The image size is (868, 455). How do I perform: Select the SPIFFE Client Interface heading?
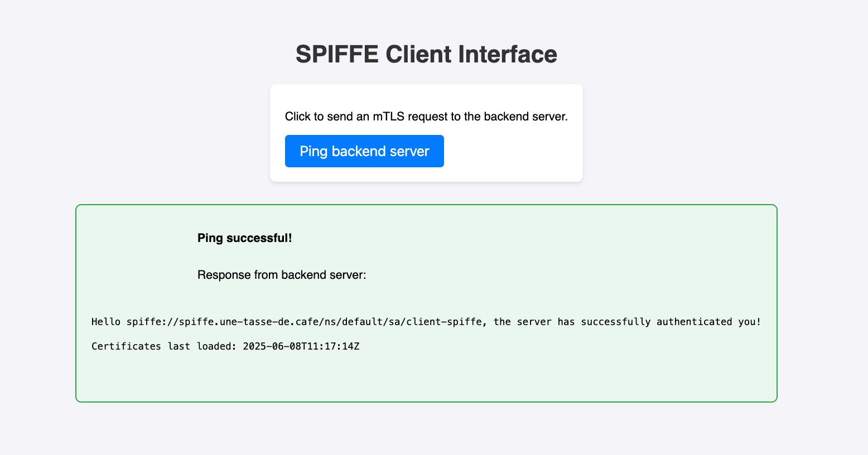[x=426, y=54]
